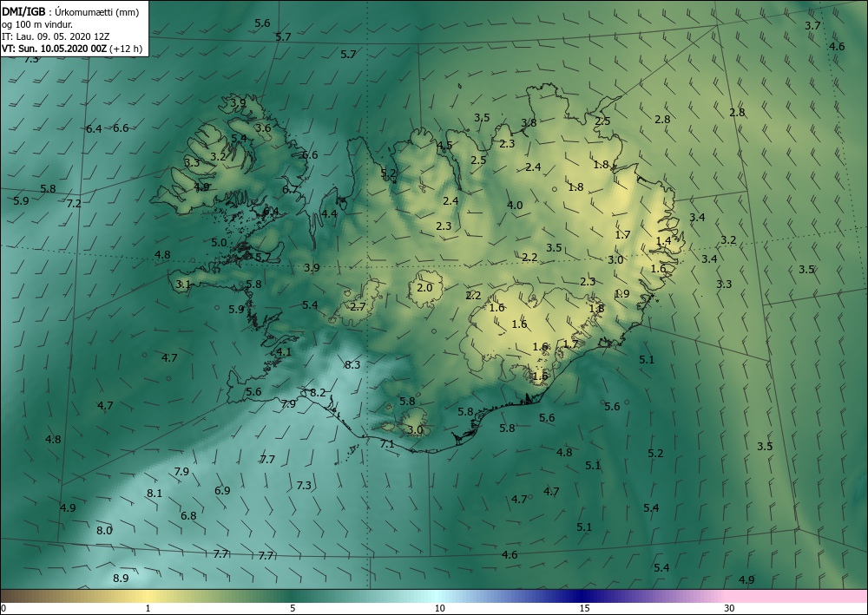This screenshot has height=615, width=868.
Task: Click the 1.9 value in east Iceland
Action: pyautogui.click(x=621, y=294)
